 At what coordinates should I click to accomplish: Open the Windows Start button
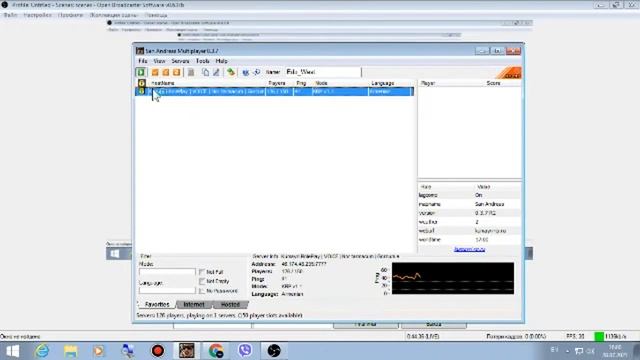(x=12, y=351)
